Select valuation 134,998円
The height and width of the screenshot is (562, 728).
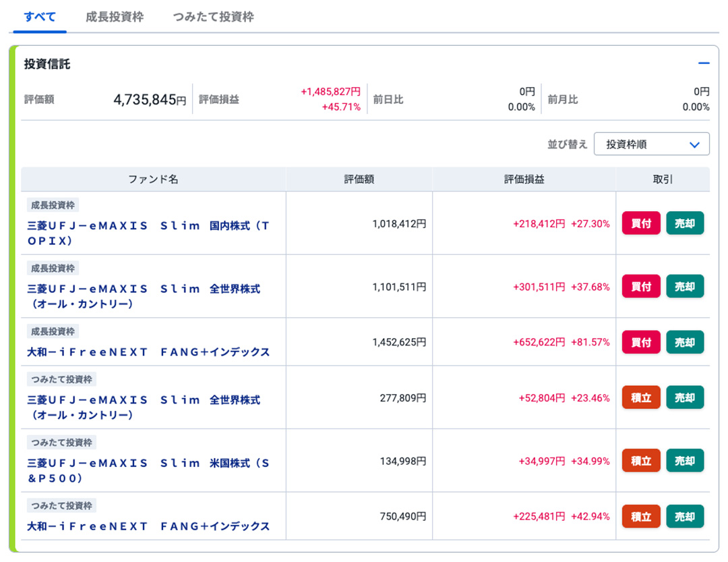pos(403,461)
